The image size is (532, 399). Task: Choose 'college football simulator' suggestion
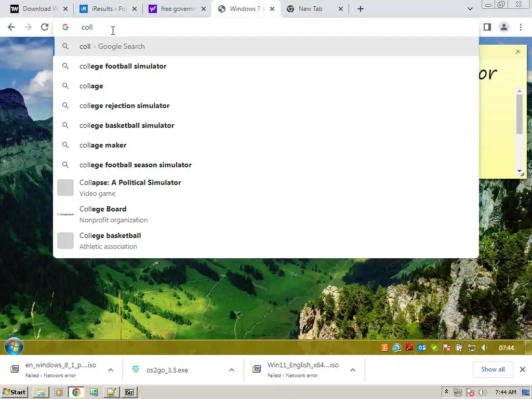[x=266, y=66]
